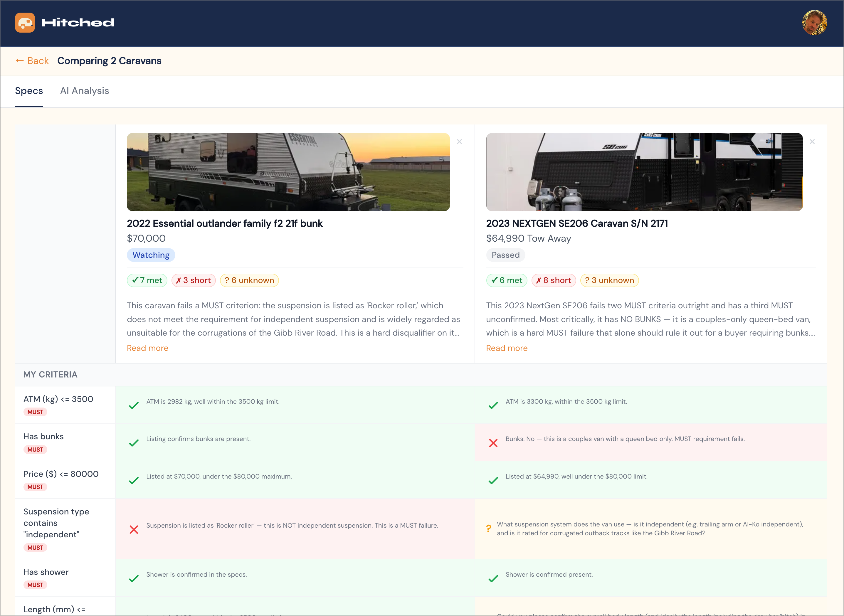
Task: Go back using the Back arrow
Action: [x=32, y=61]
